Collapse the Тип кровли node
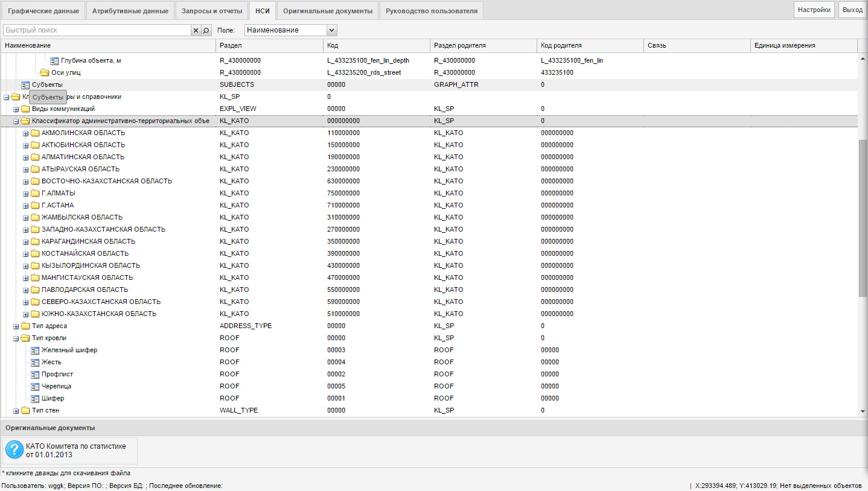The height and width of the screenshot is (491, 868). 16,338
